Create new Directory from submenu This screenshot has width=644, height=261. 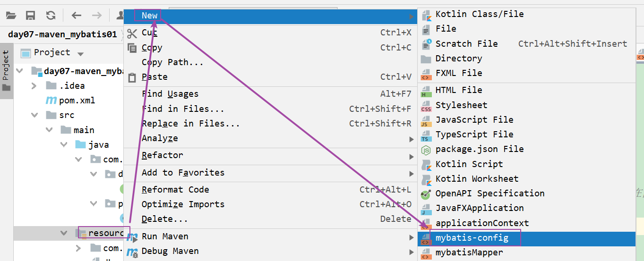coord(458,59)
